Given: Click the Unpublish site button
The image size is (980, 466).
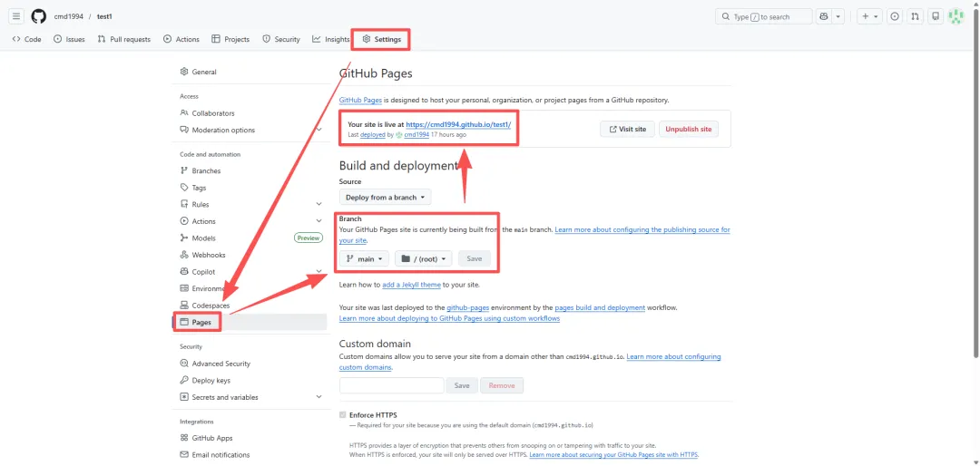Looking at the screenshot, I should coord(688,130).
